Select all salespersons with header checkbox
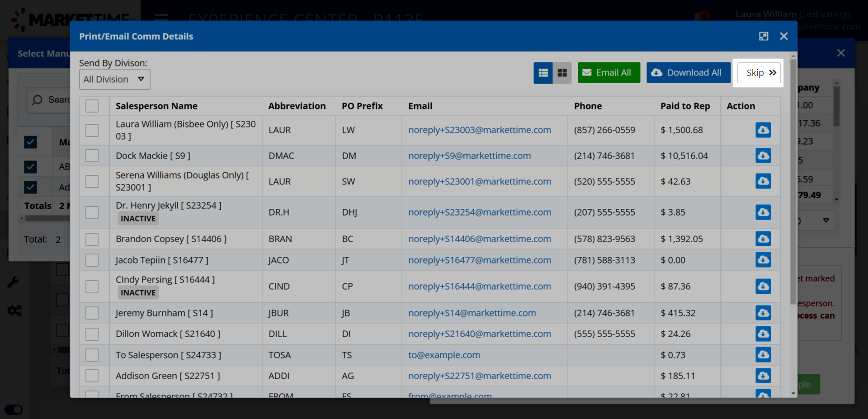The width and height of the screenshot is (868, 419). click(x=92, y=106)
